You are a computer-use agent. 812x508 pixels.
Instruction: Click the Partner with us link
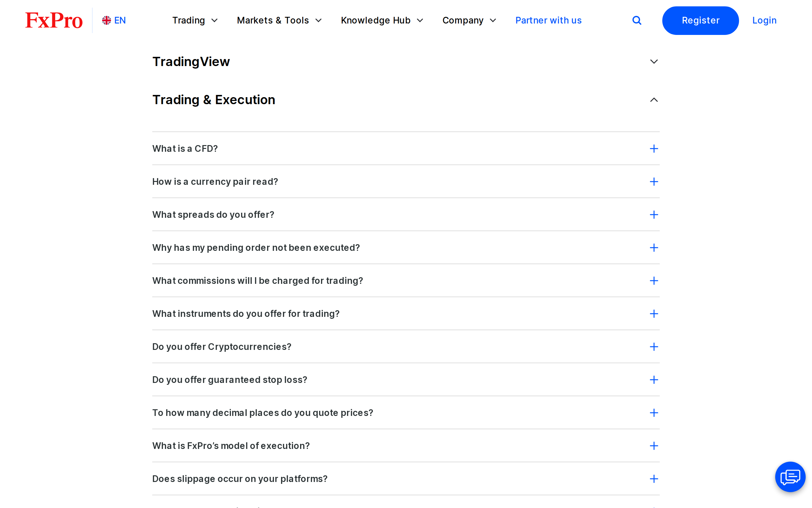click(x=548, y=21)
